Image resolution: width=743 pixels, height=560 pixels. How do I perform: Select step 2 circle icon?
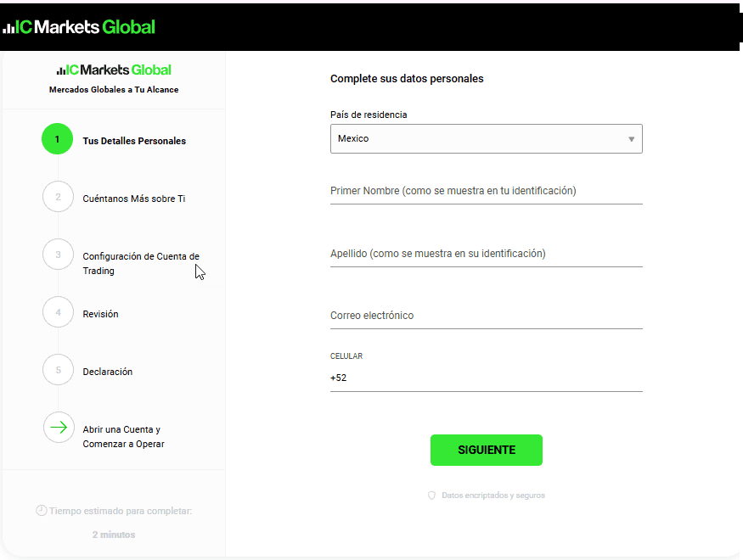pos(58,197)
